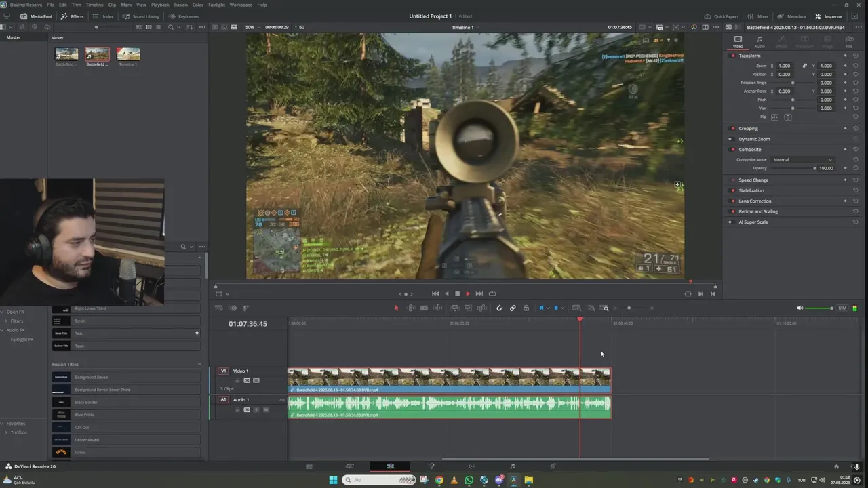Adjust the monitor volume slider

[820, 308]
